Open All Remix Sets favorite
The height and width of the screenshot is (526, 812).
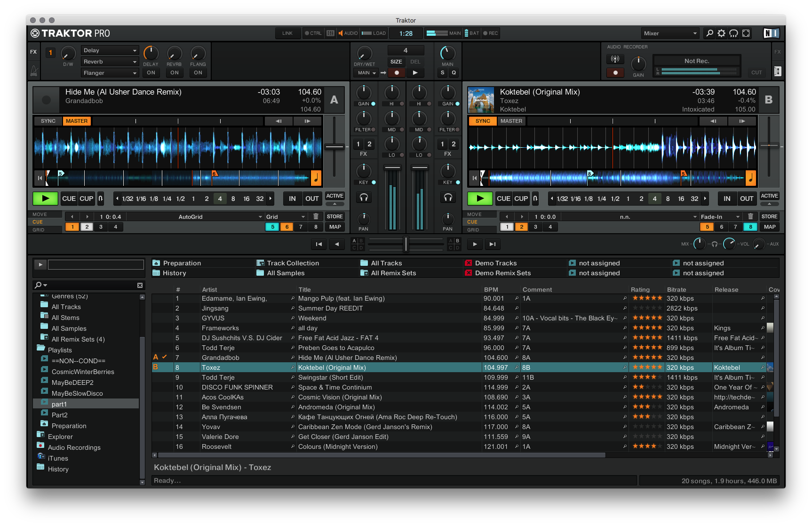click(393, 273)
